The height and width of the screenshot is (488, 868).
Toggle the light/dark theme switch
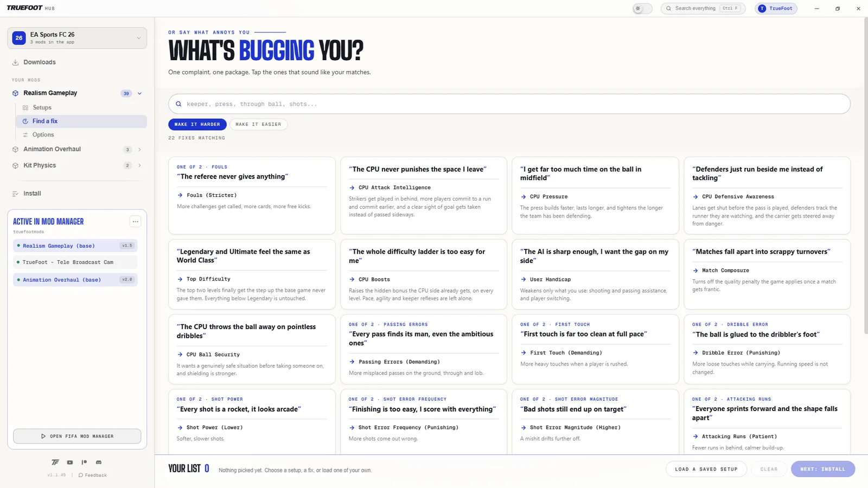tap(642, 9)
